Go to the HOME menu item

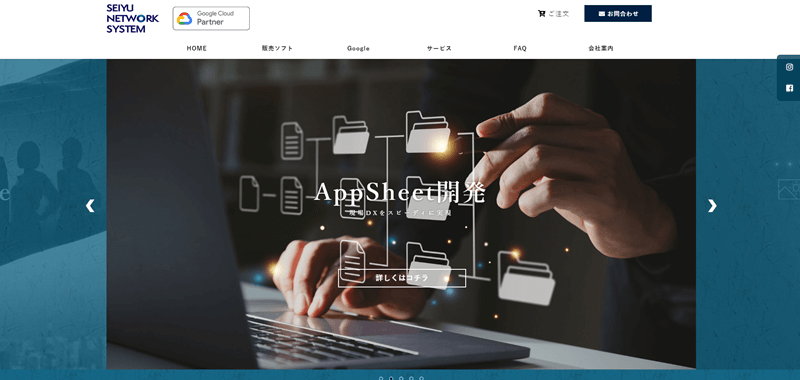pos(197,48)
